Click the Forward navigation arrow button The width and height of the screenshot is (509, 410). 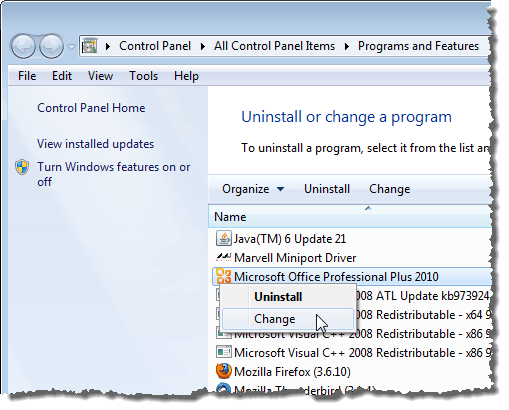tap(51, 46)
